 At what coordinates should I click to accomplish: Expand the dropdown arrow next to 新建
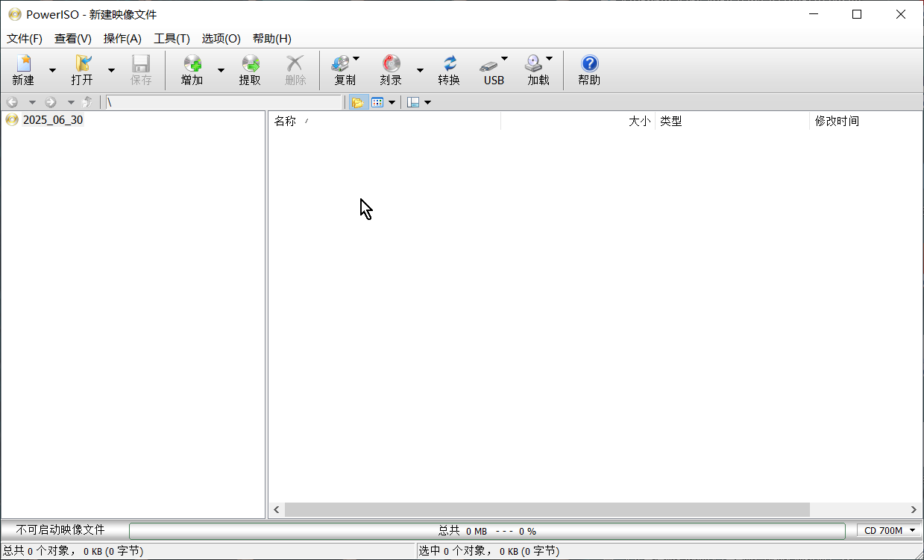click(52, 70)
